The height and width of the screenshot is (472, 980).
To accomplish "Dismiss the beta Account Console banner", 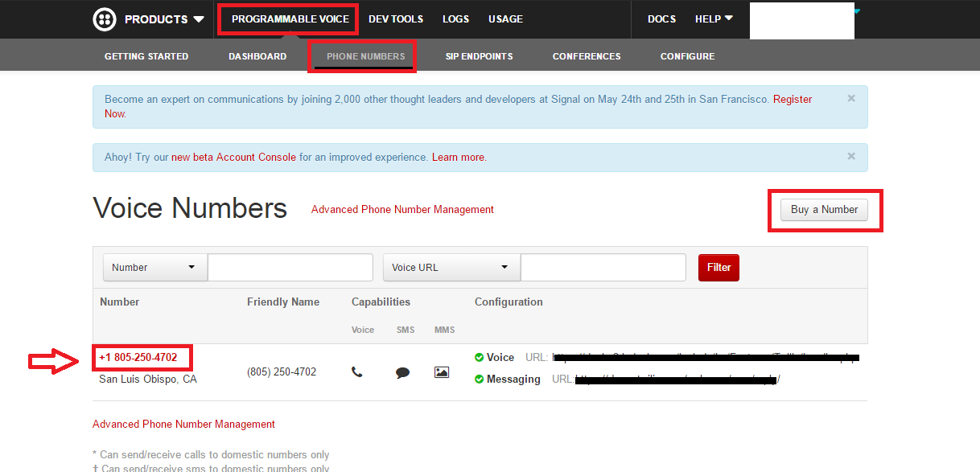I will click(x=851, y=157).
